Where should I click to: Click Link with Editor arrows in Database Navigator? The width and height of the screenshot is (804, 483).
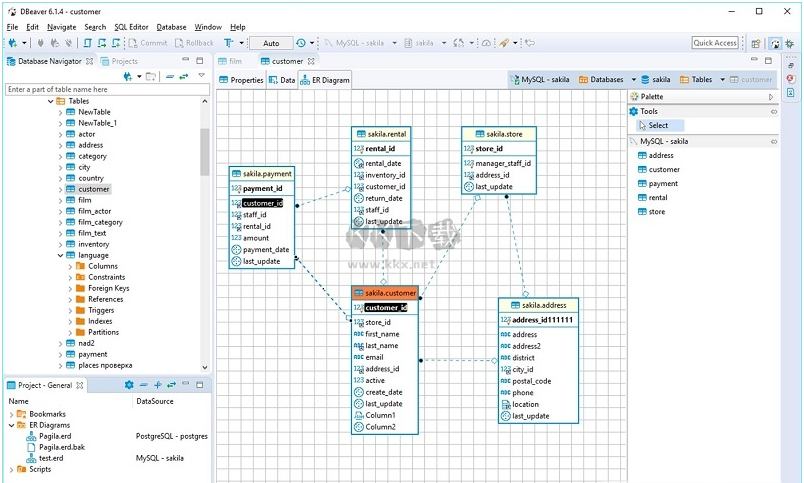(x=185, y=76)
